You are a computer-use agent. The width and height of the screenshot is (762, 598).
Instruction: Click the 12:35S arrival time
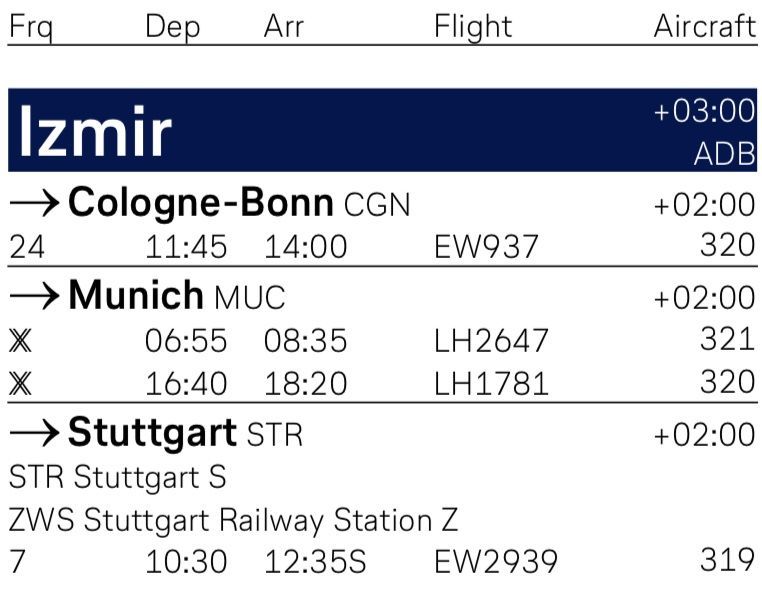click(x=315, y=562)
